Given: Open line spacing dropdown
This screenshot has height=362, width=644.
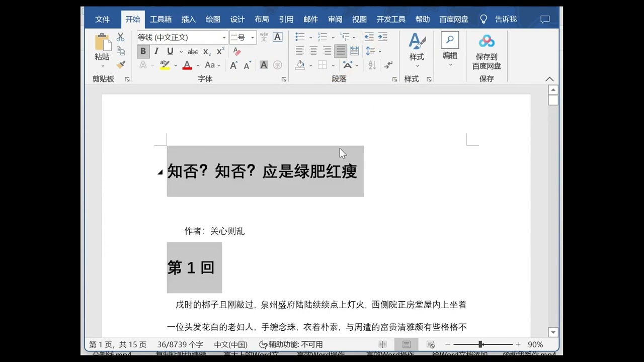Looking at the screenshot, I should (380, 51).
